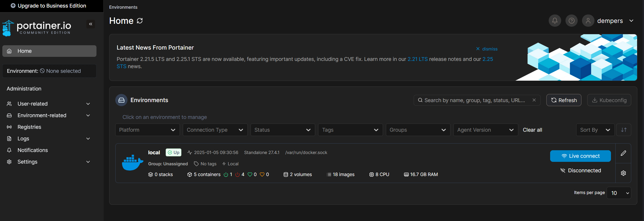This screenshot has height=221, width=644.
Task: Click the heartbeat icon beside 2025-01-05 09:30:56
Action: [x=190, y=153]
